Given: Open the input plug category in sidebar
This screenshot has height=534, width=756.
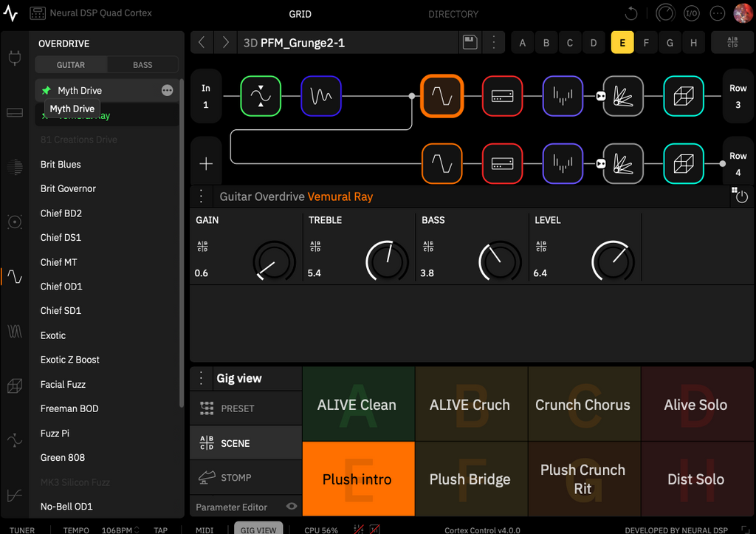Looking at the screenshot, I should point(15,58).
